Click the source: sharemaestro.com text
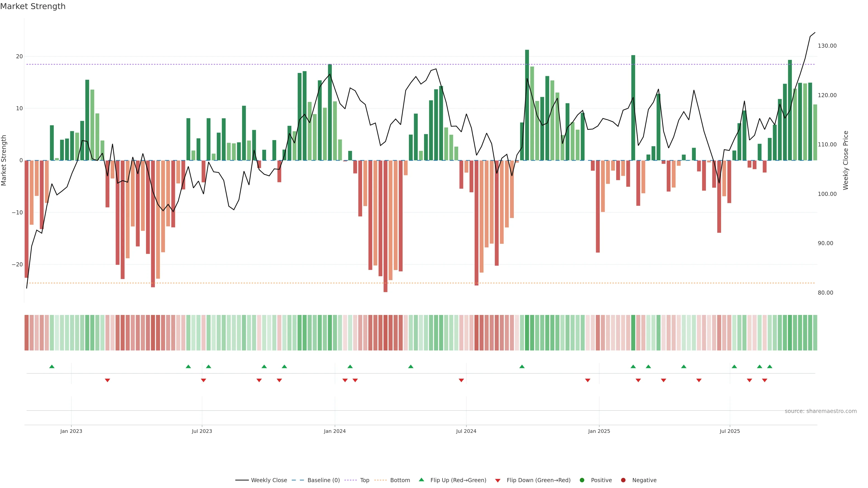868x488 pixels. tap(821, 411)
